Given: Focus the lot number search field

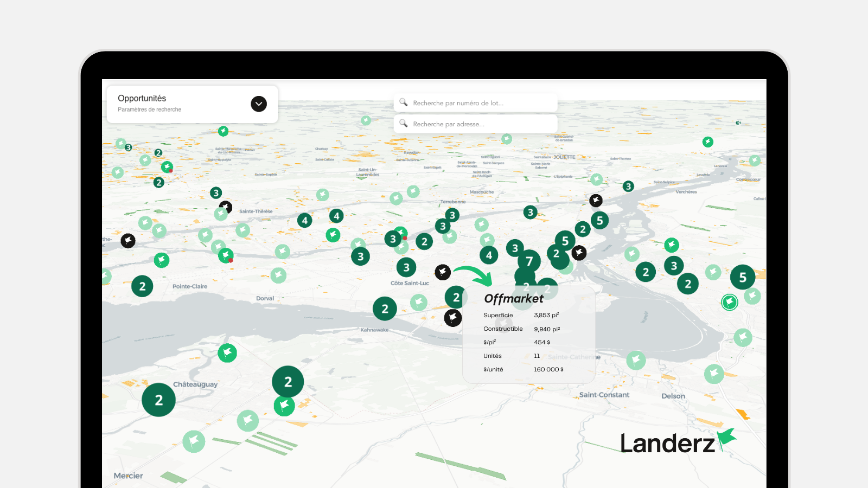Looking at the screenshot, I should point(475,102).
